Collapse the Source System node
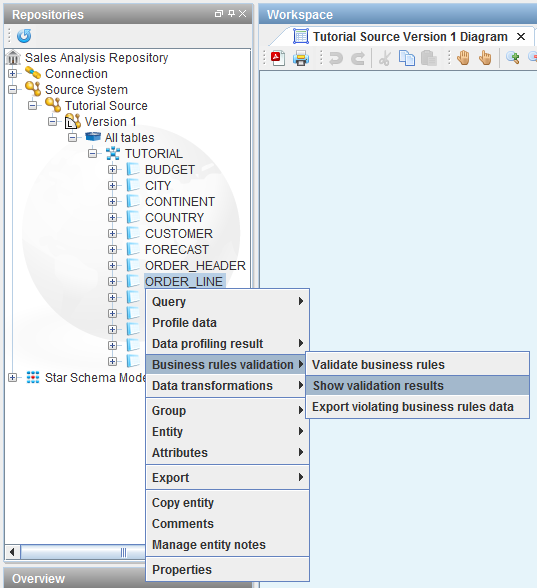537x588 pixels. pyautogui.click(x=12, y=90)
